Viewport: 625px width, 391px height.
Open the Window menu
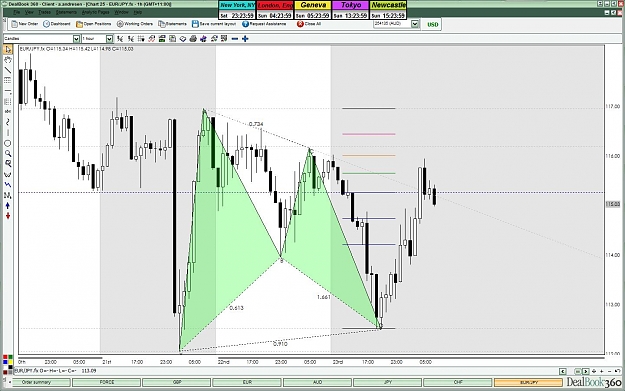point(121,12)
